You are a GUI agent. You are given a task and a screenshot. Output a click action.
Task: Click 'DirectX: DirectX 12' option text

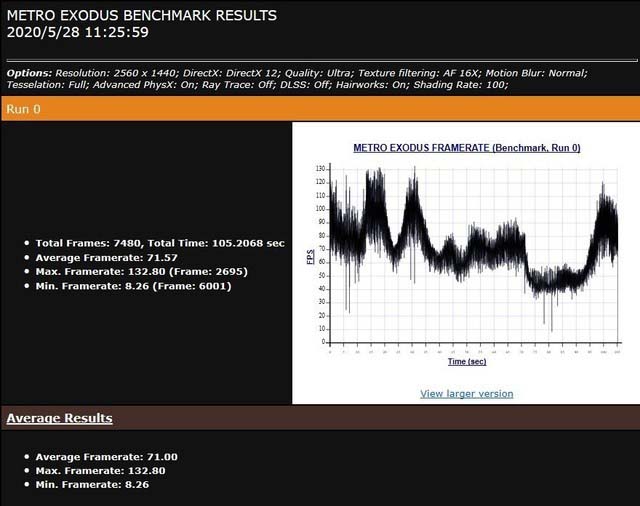pyautogui.click(x=231, y=73)
